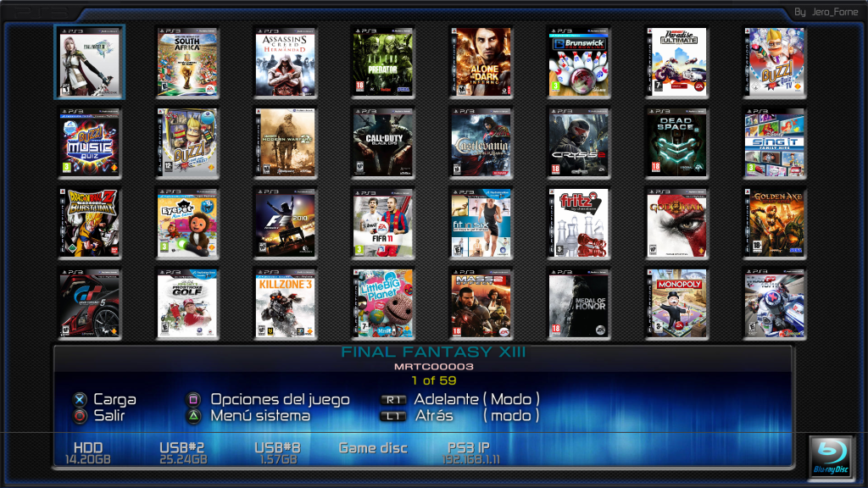Select the USB#8 1.57GB entry
This screenshot has height=488, width=868.
click(278, 453)
